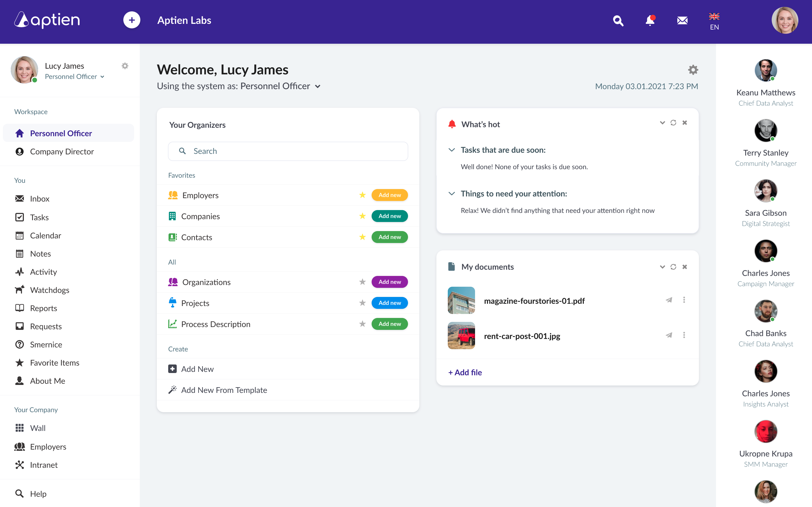Screen dimensions: 812x507
Task: Toggle the favorite star for Organizations
Action: click(x=362, y=282)
